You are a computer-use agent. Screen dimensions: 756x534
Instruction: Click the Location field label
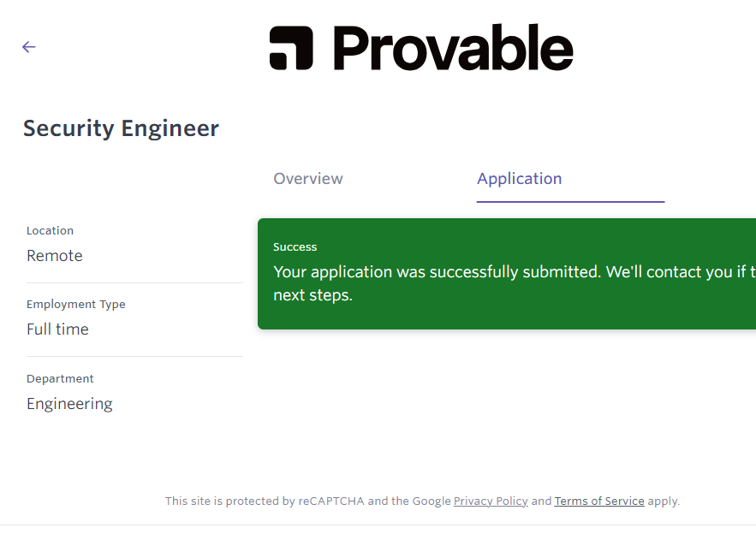pyautogui.click(x=50, y=231)
